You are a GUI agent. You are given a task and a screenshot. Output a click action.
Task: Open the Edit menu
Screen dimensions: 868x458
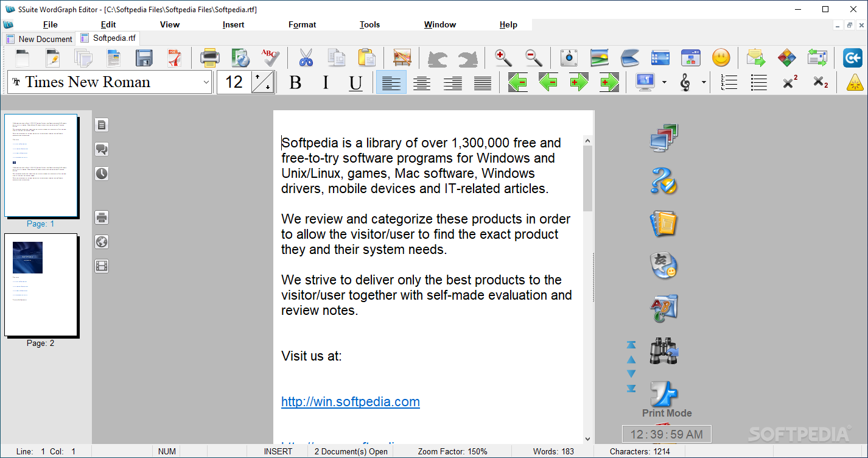tap(108, 24)
